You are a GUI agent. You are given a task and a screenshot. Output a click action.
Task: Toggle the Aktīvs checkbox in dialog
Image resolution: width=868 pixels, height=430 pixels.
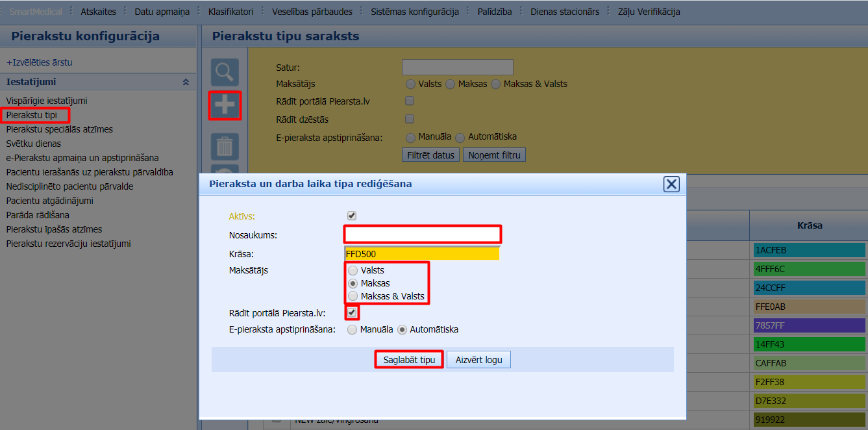352,216
